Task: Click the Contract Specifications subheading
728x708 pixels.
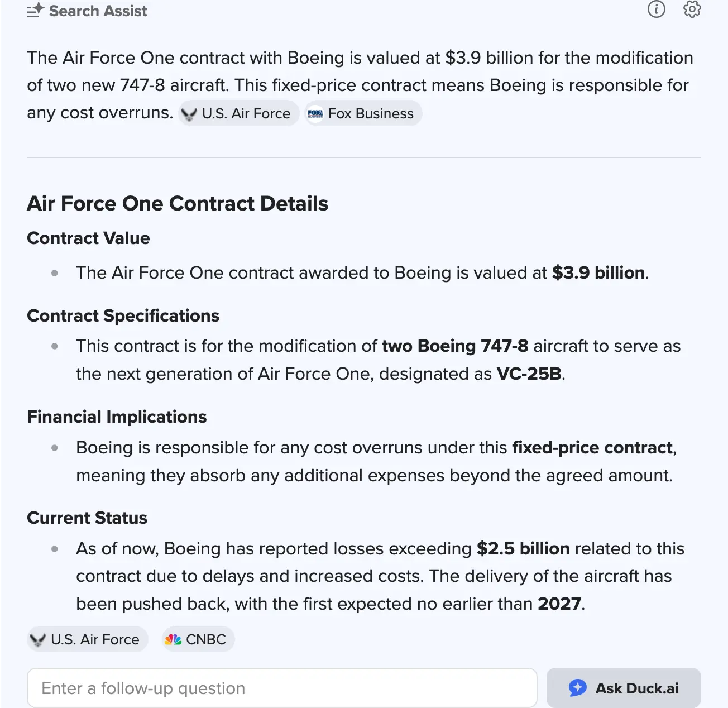Action: point(123,316)
